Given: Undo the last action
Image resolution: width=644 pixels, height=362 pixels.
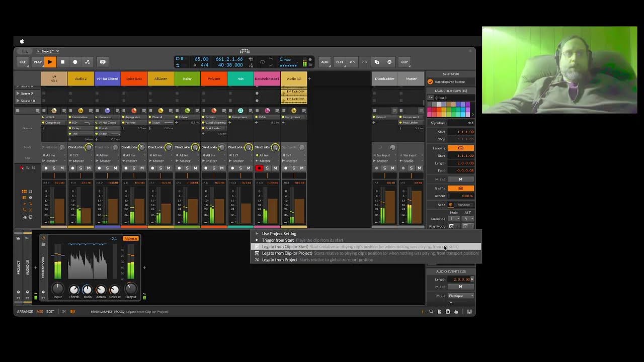Looking at the screenshot, I should coord(352,62).
